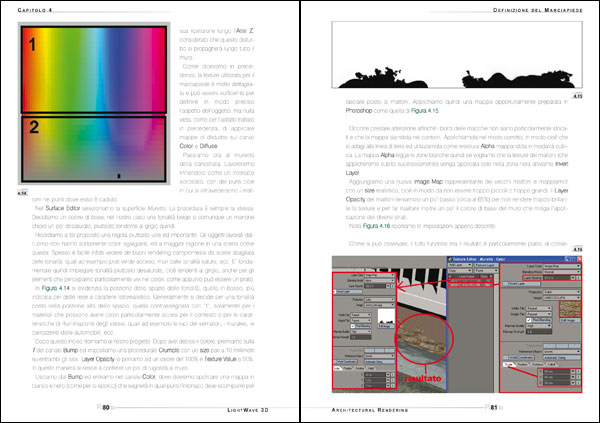Open Image dropdown in Texture Editor window
600x423 pixels.
point(562,298)
